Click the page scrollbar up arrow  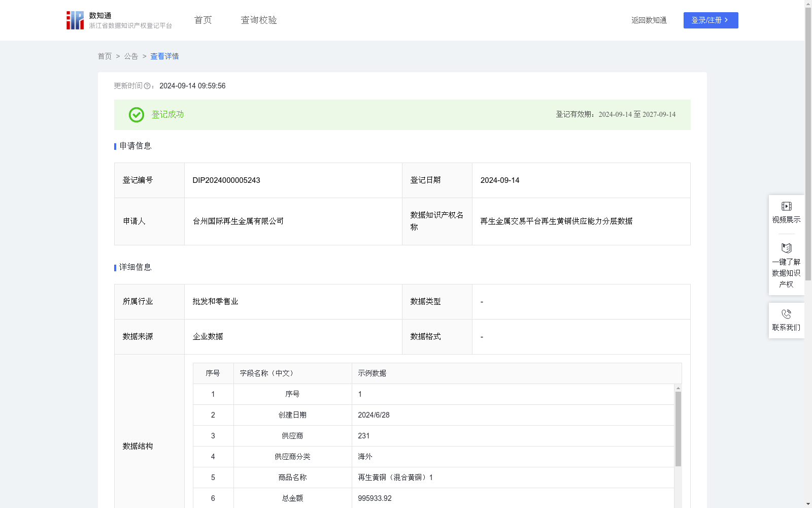click(x=808, y=4)
